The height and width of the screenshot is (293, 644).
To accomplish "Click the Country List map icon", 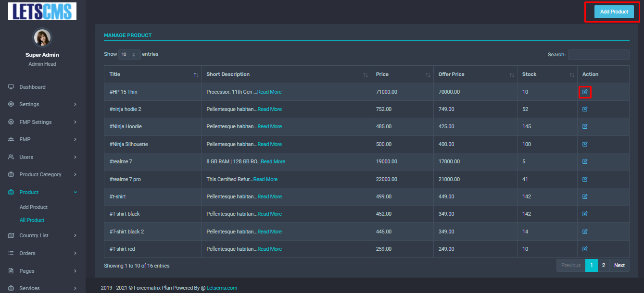I will 11,235.
